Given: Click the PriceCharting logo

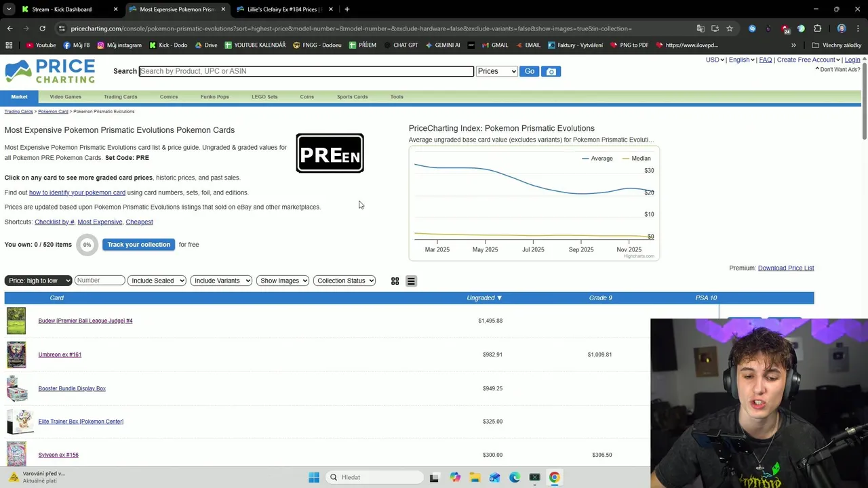Looking at the screenshot, I should pos(50,71).
